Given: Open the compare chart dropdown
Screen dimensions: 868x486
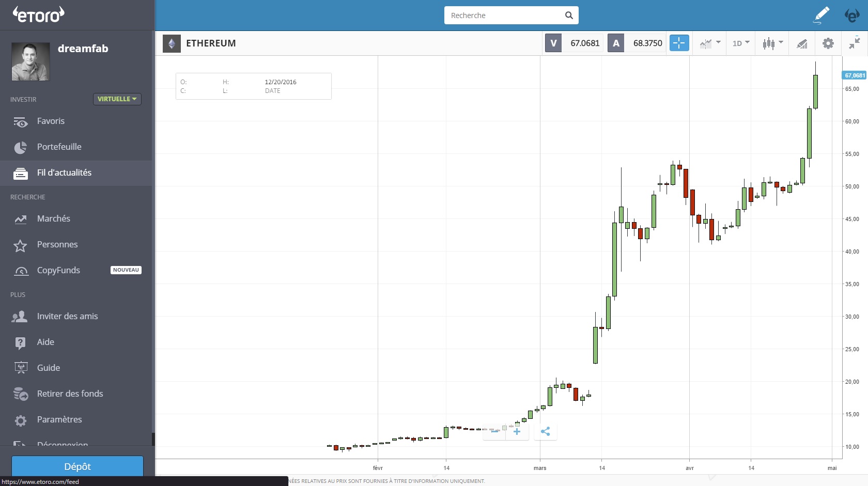Looking at the screenshot, I should click(710, 43).
